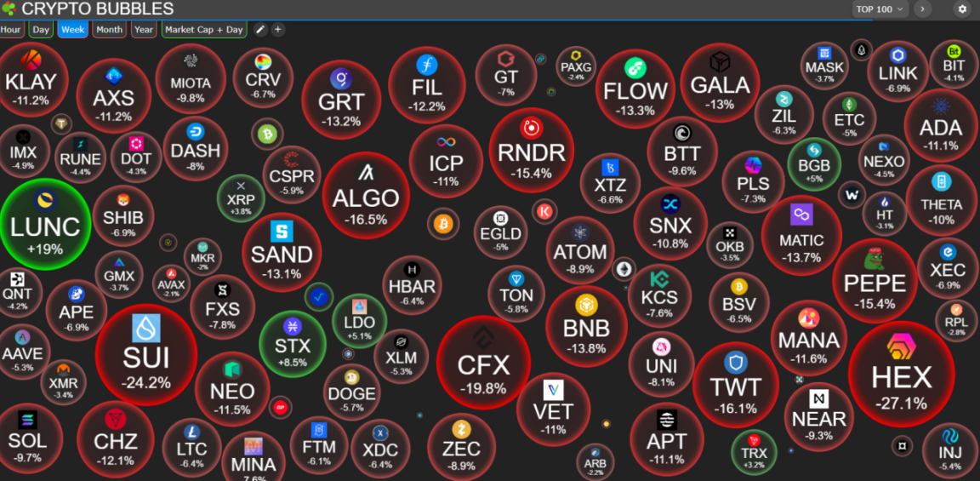Switch to the Week timeframe
The width and height of the screenshot is (980, 481).
(72, 30)
